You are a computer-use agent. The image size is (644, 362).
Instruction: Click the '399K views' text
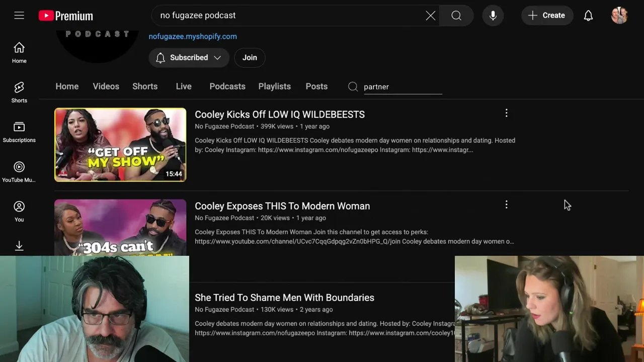277,127
